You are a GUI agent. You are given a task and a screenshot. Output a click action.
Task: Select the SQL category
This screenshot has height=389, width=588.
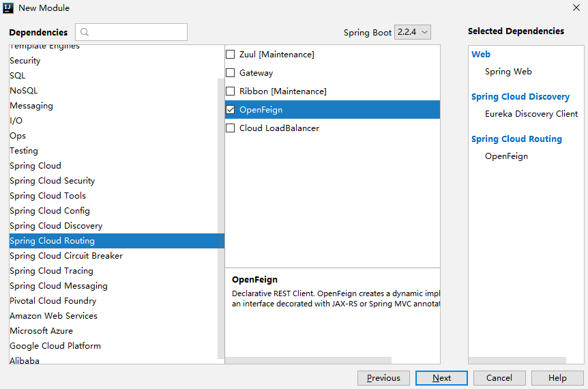coord(117,75)
